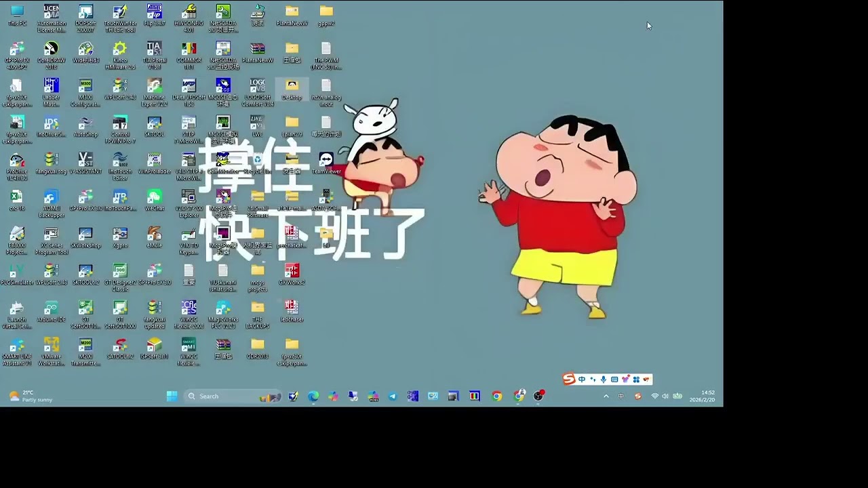Launch CorelDRAW 2018 shortcut
The width and height of the screenshot is (868, 488).
point(52,56)
